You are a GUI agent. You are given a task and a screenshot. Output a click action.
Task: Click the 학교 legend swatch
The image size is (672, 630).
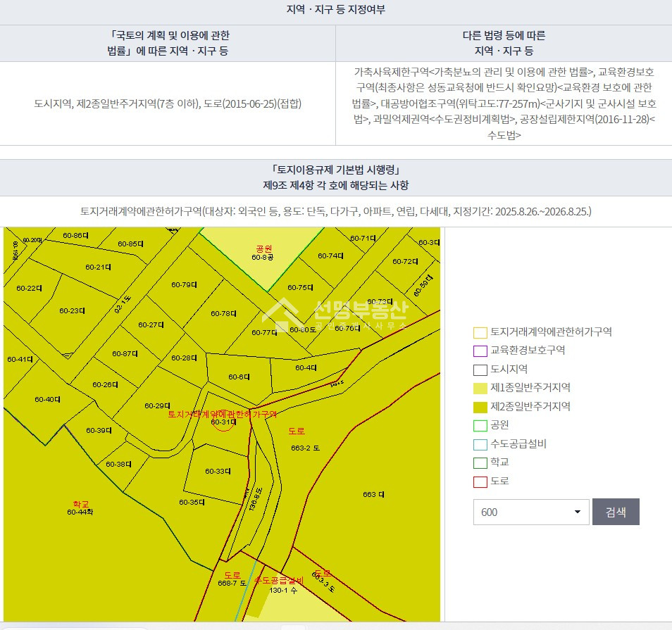point(480,462)
